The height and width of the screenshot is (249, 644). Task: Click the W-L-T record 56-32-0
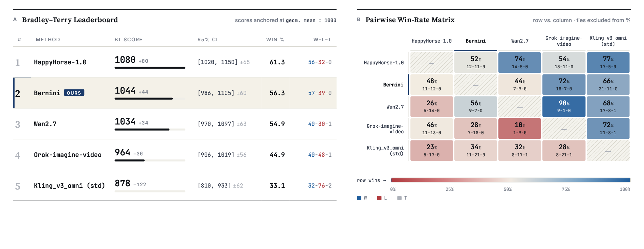coord(320,62)
